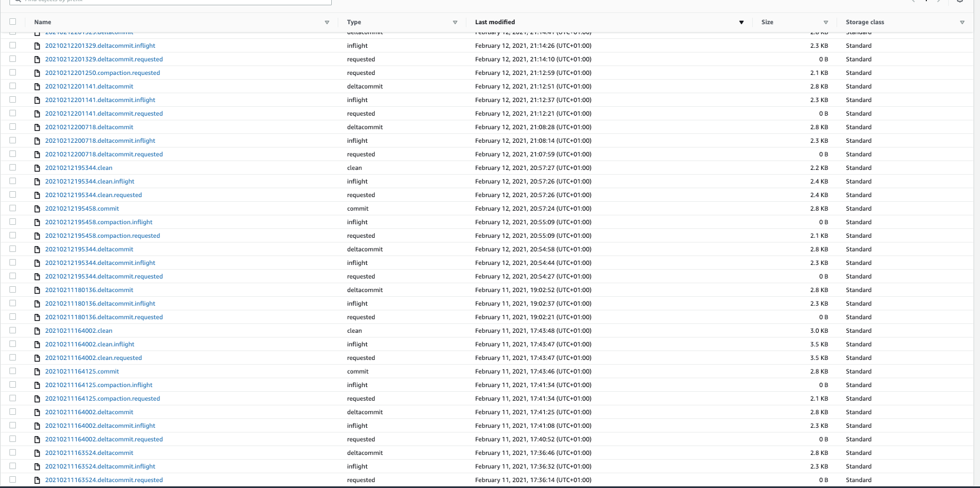Click file icon beside 20210212195344.deltacommit.requested
Viewport: 980px width, 488px height.
pyautogui.click(x=37, y=277)
